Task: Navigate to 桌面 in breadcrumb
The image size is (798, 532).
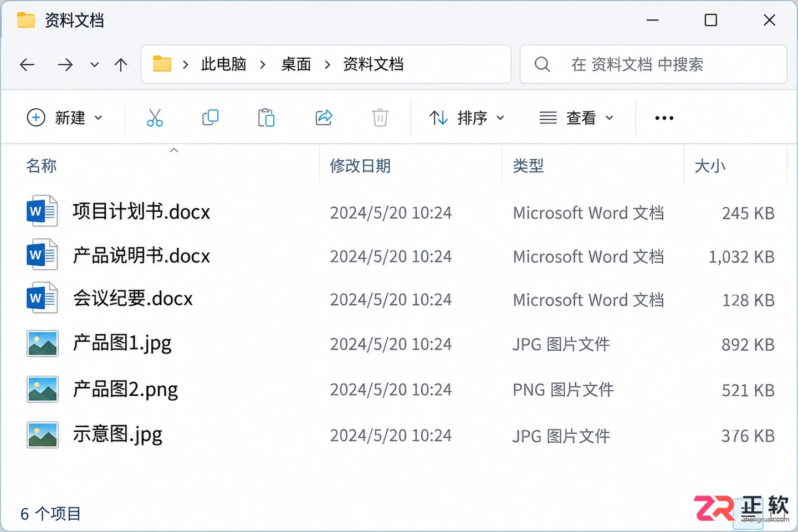Action: [296, 64]
